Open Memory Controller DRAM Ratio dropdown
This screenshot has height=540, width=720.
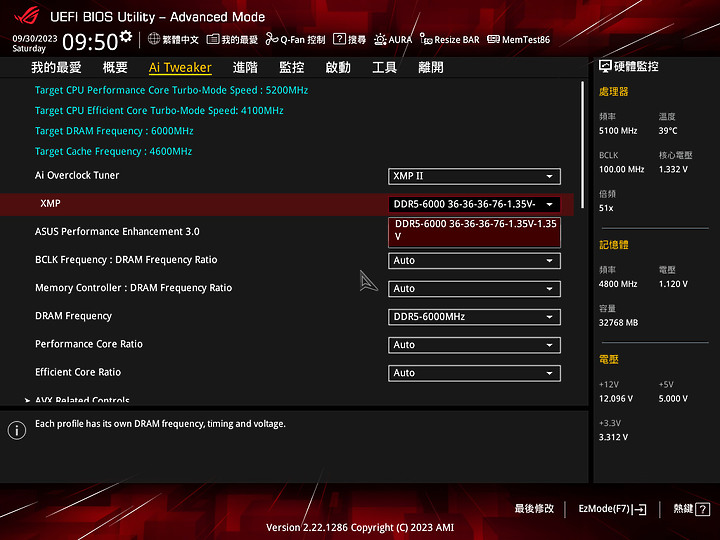474,289
